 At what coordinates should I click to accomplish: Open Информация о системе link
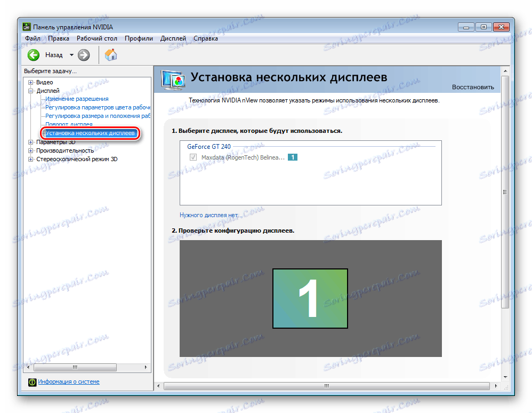[x=69, y=382]
